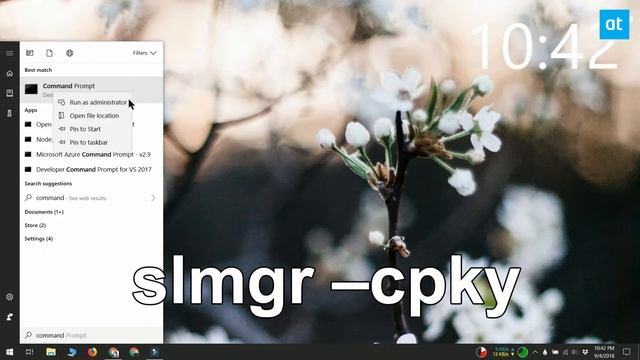Image resolution: width=640 pixels, height=360 pixels.
Task: Open the hamburger menu in Start sidebar
Action: pos(9,53)
